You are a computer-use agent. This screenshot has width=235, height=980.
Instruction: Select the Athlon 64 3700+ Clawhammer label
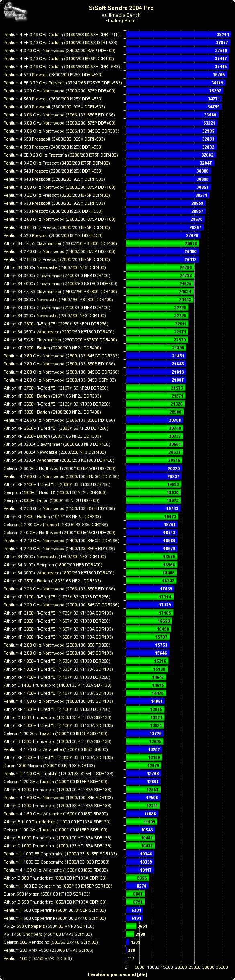tap(57, 276)
